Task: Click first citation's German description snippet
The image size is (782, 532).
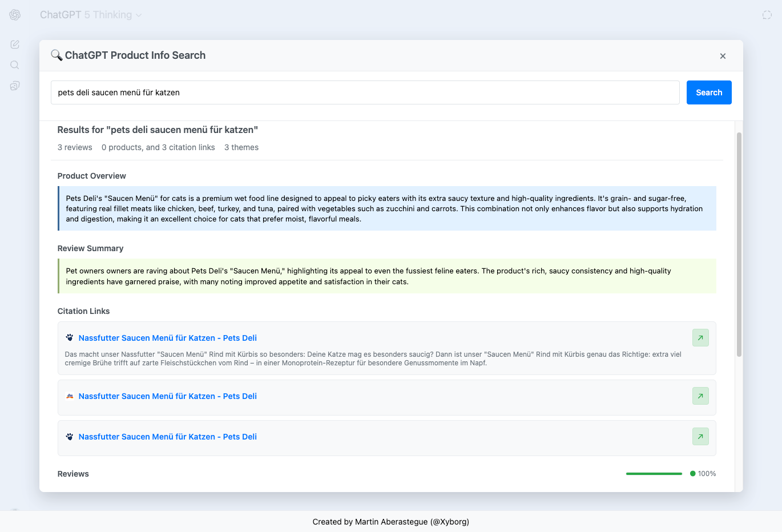Action: (x=373, y=358)
